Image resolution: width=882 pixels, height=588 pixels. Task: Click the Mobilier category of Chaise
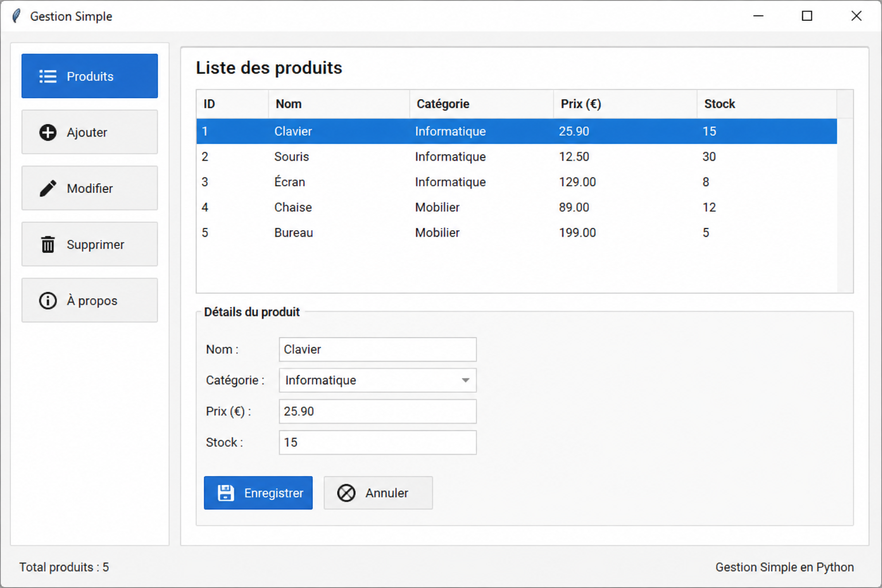click(437, 207)
